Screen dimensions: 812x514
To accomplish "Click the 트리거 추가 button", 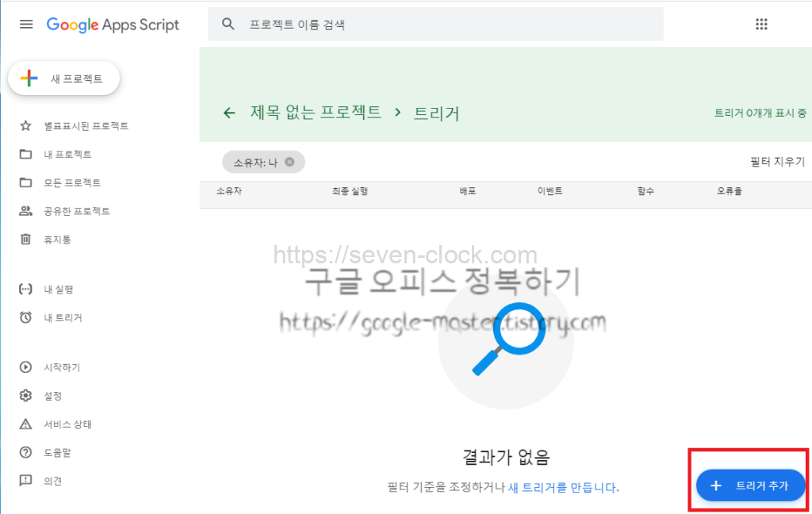I will pyautogui.click(x=750, y=485).
